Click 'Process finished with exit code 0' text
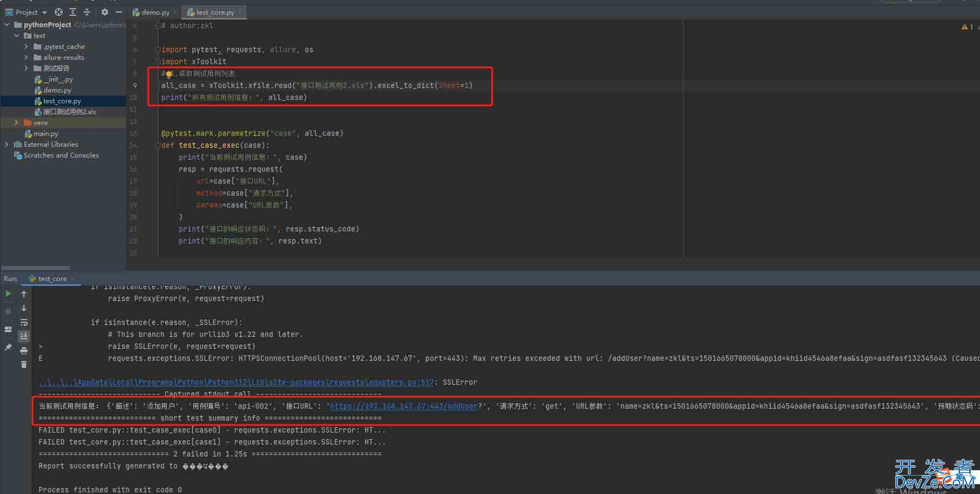Viewport: 980px width, 494px height. pos(110,490)
